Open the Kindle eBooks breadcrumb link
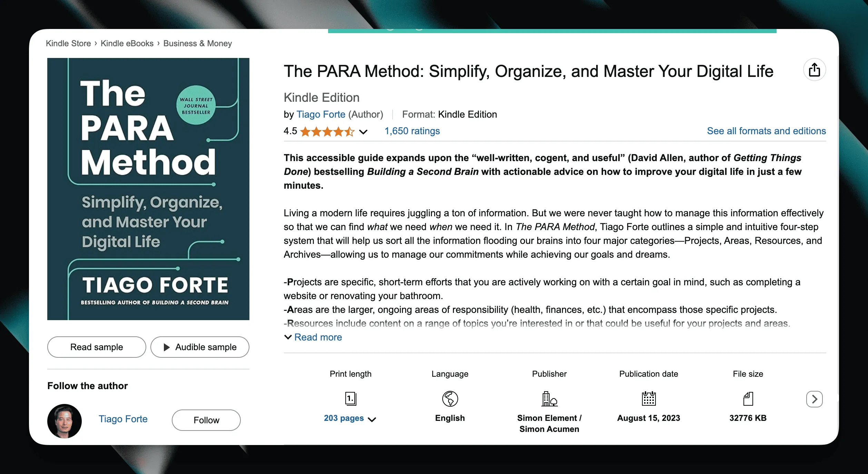 [x=127, y=43]
